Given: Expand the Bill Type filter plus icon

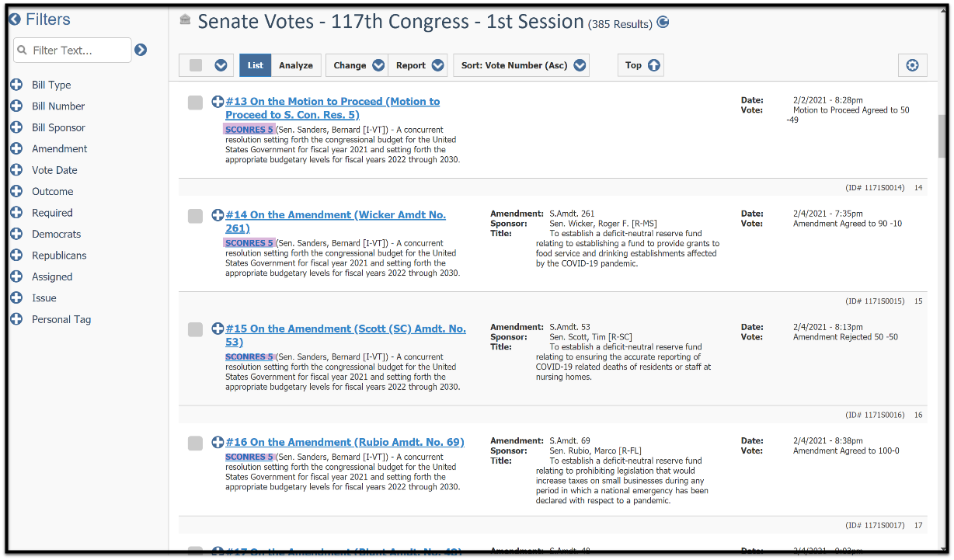Looking at the screenshot, I should click(16, 85).
